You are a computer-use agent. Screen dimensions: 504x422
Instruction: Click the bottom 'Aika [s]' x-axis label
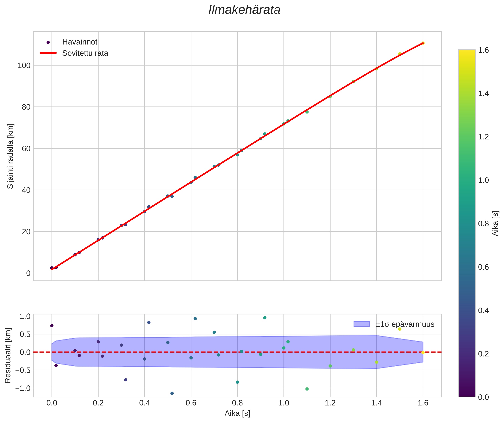point(237,413)
